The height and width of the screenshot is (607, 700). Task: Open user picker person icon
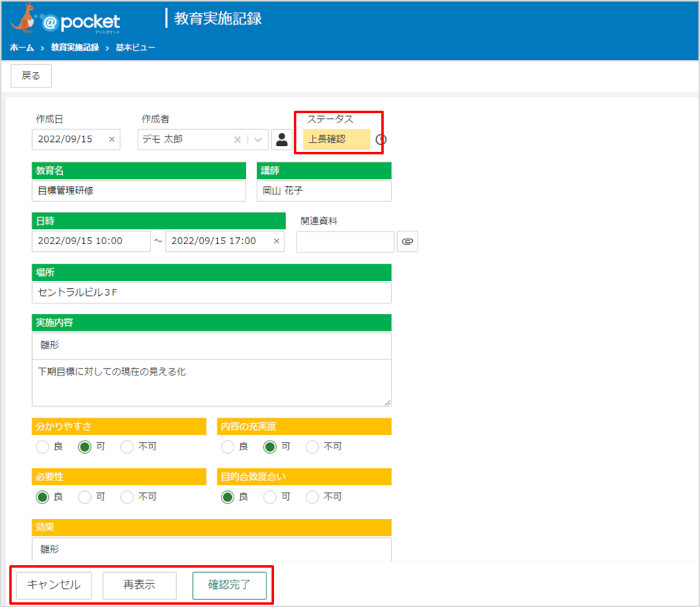click(x=282, y=140)
